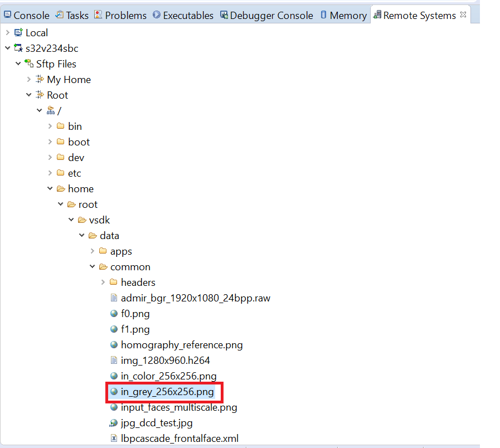Select lbpcascade_frontalface.xml file name

point(179,439)
